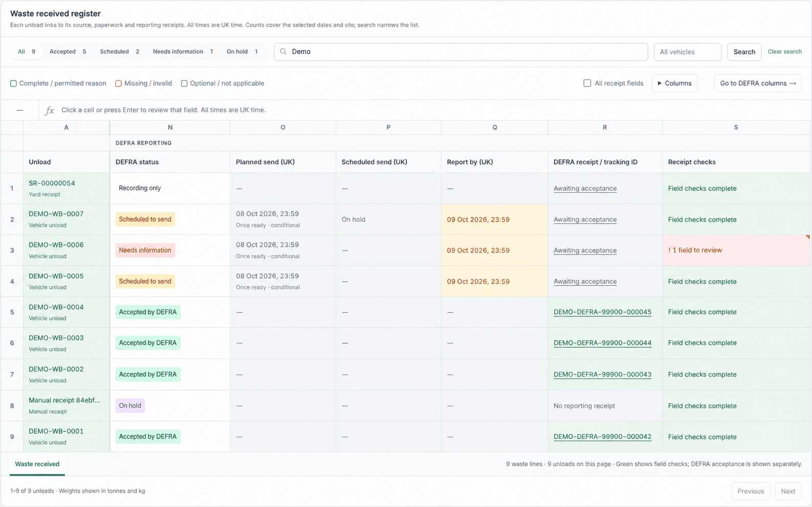Tick the Missing / invalid checkbox
Image resolution: width=812 pixels, height=507 pixels.
coord(118,83)
